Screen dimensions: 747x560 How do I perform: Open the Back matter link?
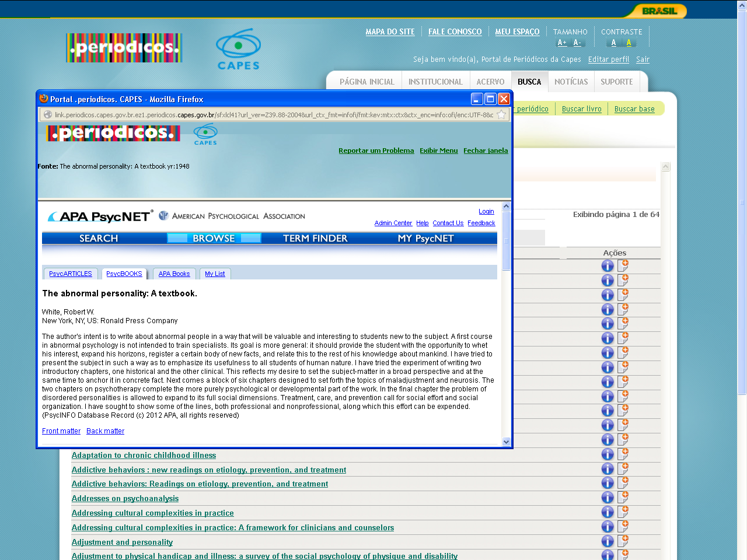[x=105, y=431]
